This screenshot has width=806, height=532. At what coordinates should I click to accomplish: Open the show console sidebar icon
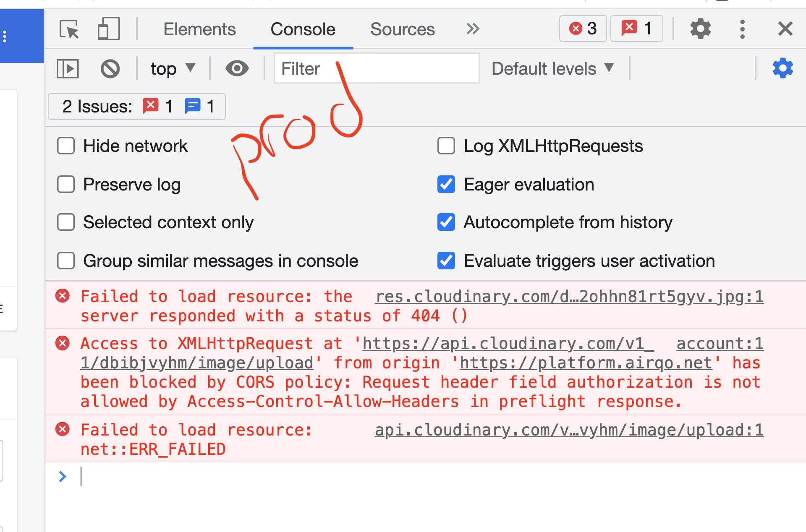[x=67, y=68]
